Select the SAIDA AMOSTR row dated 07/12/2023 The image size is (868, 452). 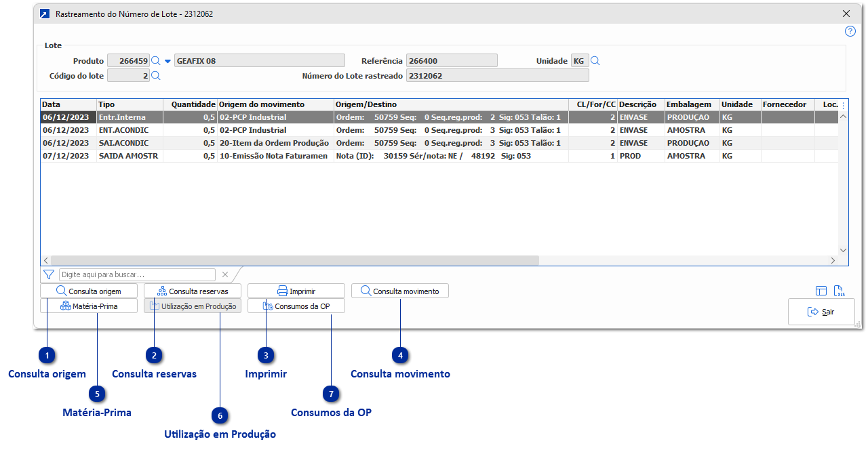coord(271,156)
